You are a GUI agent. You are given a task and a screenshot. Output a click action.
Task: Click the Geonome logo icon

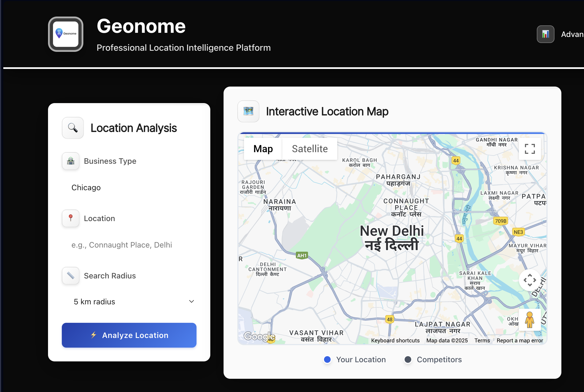[66, 34]
